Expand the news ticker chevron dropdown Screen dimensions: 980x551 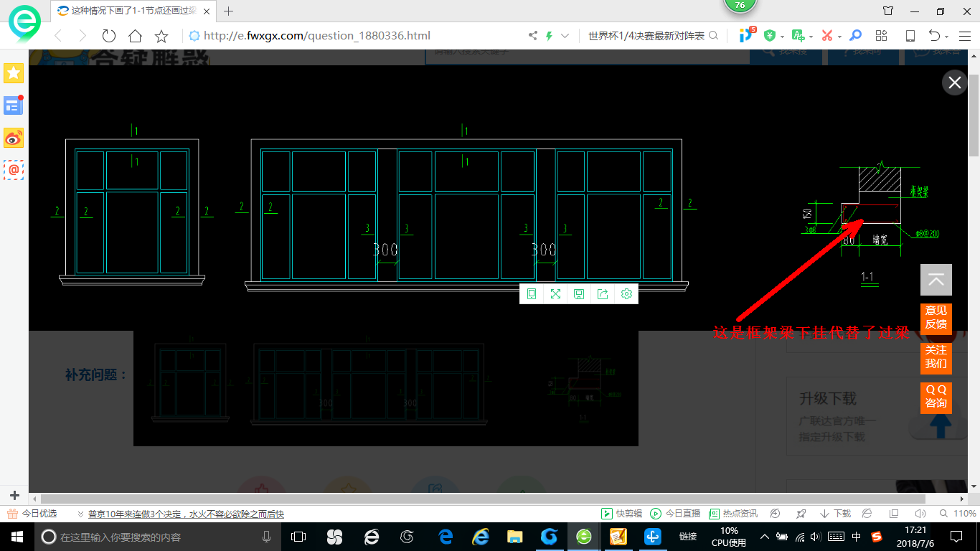coord(80,514)
